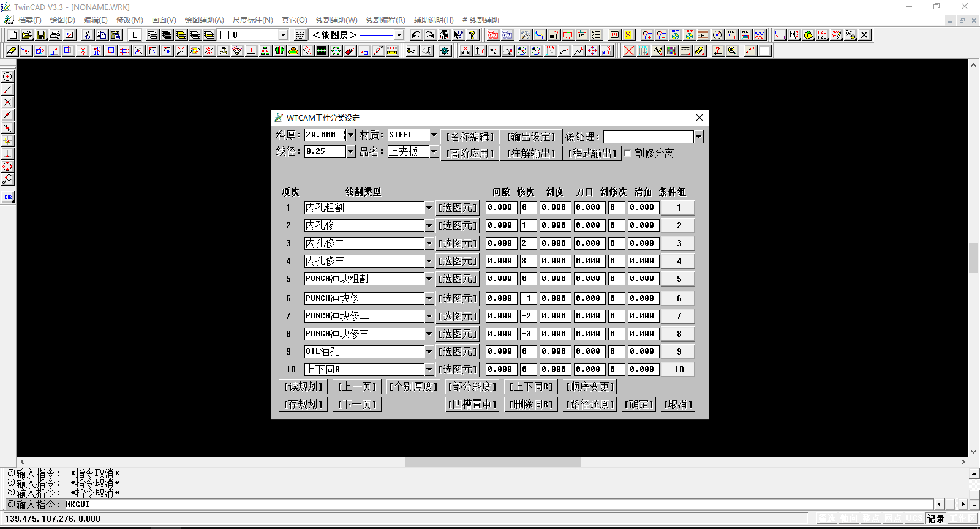The height and width of the screenshot is (529, 980).
Task: Click the [读规划] button
Action: click(x=303, y=387)
